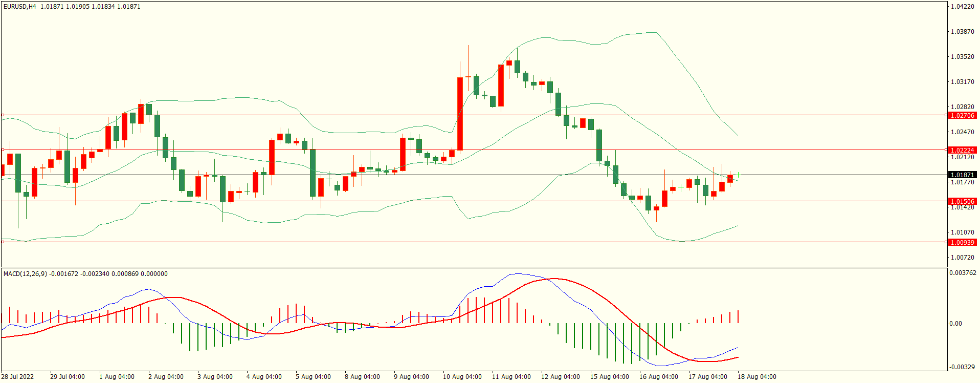Viewport: 980px width, 383px height.
Task: Click the last red MACD histogram bar
Action: click(738, 316)
